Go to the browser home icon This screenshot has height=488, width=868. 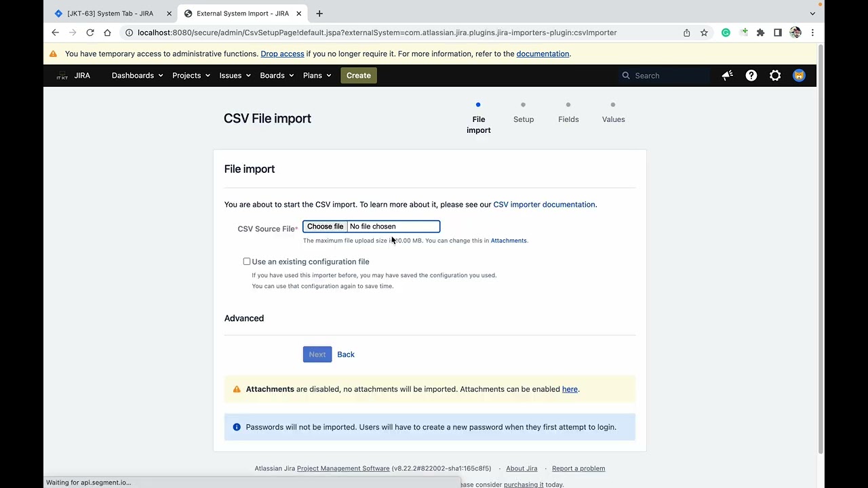[107, 33]
